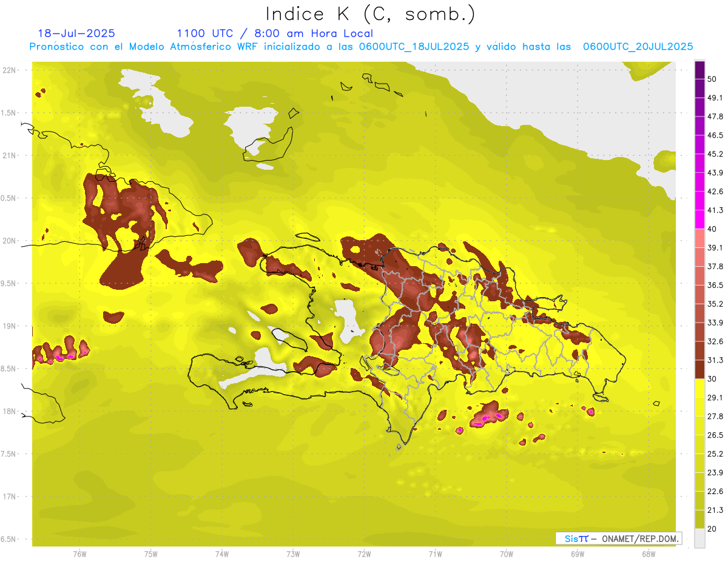Image resolution: width=728 pixels, height=562 pixels.
Task: Click the '39.1' colorbar label
Action: tap(716, 248)
